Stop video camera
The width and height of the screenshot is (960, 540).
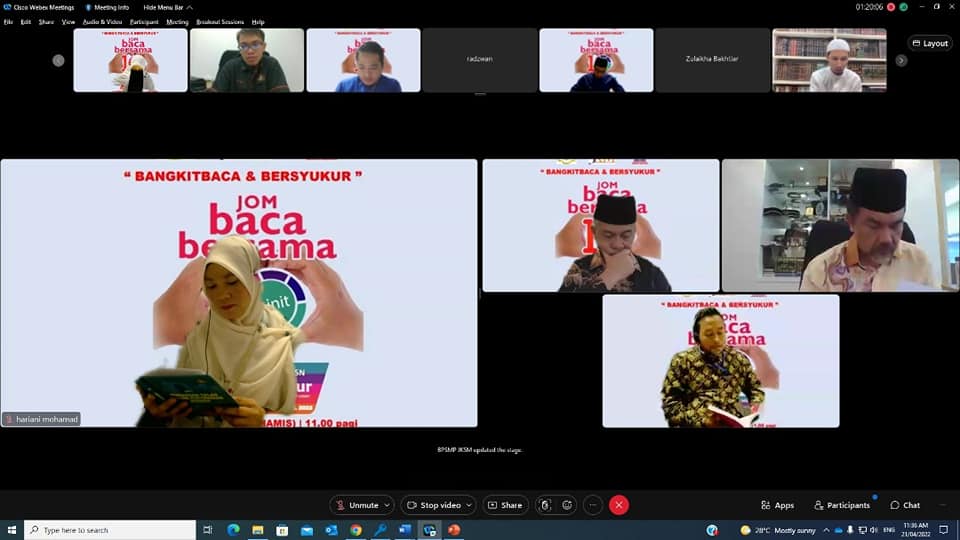[x=434, y=505]
